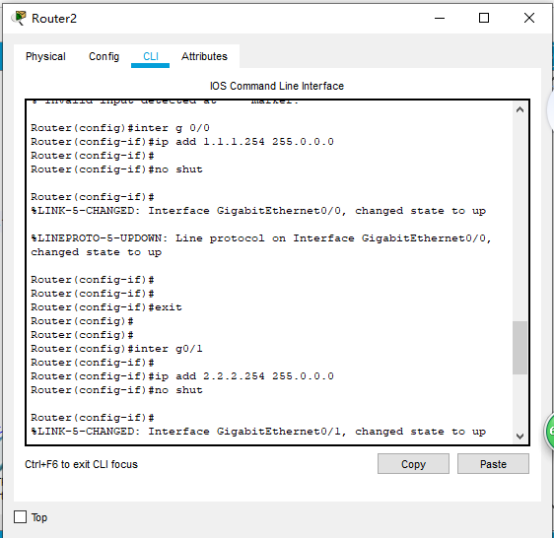Click the 'inter g 0/0' command line
Viewport: 554px width, 538px height.
click(x=120, y=128)
